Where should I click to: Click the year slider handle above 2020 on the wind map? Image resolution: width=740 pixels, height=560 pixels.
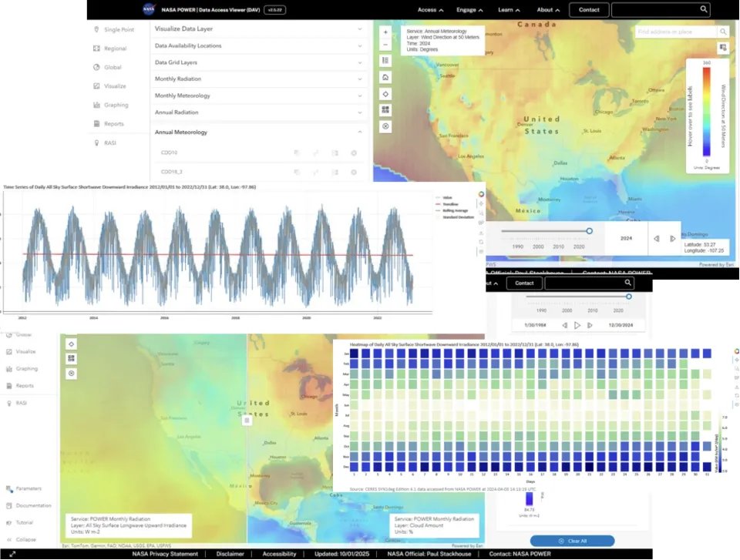click(x=589, y=231)
